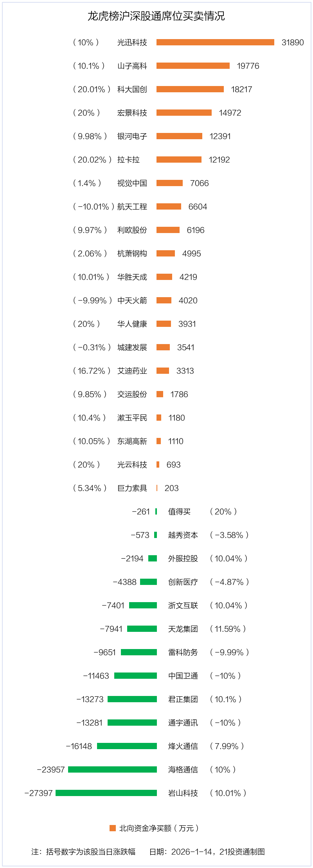Click the 4995 value for 杭萧钢构
This screenshot has height=868, width=313.
(191, 254)
